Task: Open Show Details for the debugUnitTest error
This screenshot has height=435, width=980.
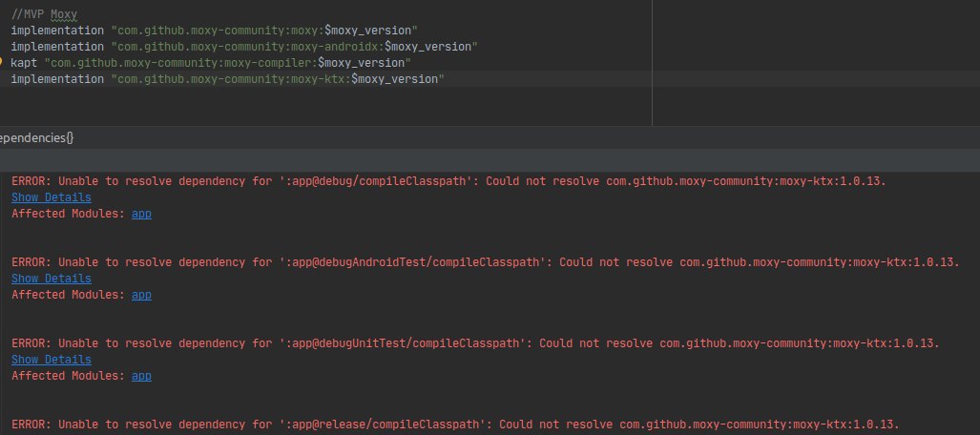Action: (x=52, y=360)
